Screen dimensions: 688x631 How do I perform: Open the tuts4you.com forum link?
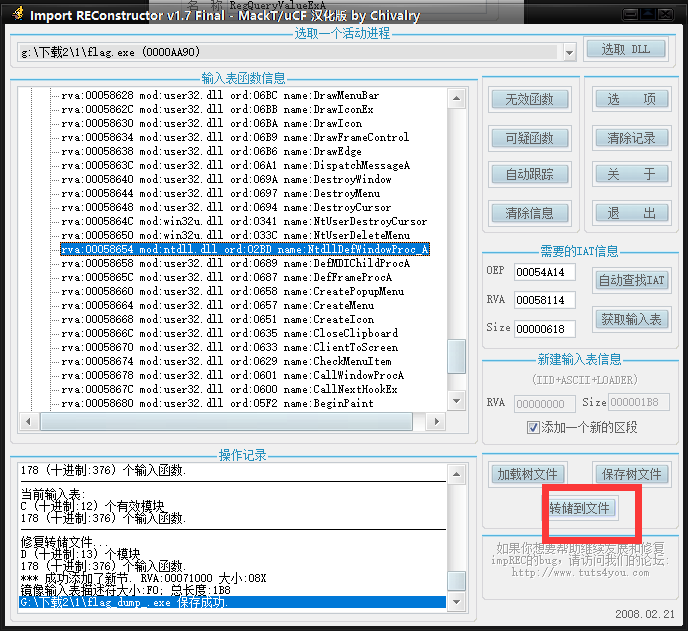coord(582,573)
